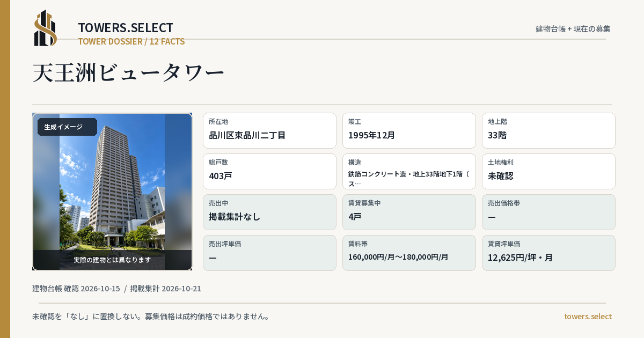Open the tower building image thumbnail

pyautogui.click(x=112, y=192)
